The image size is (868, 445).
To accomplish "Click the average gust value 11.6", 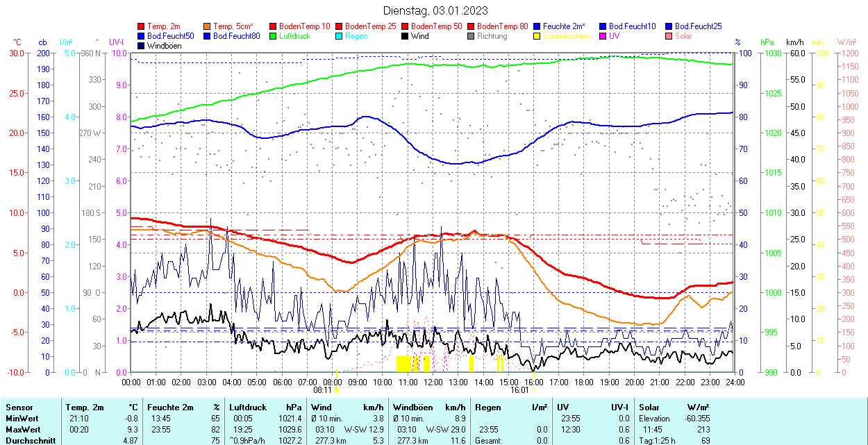I will [457, 441].
